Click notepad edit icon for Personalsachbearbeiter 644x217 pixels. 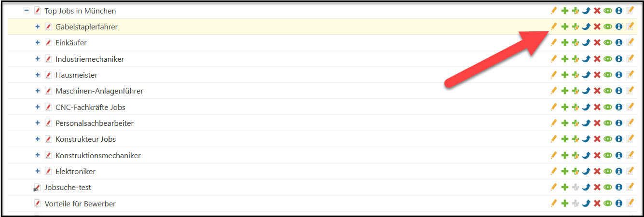630,123
